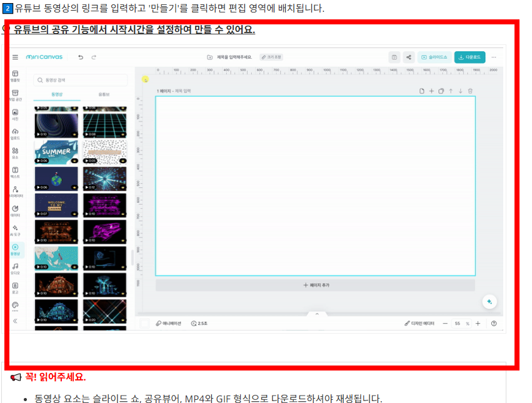Click the share icon in the top toolbar
This screenshot has width=532, height=403.
[x=409, y=57]
